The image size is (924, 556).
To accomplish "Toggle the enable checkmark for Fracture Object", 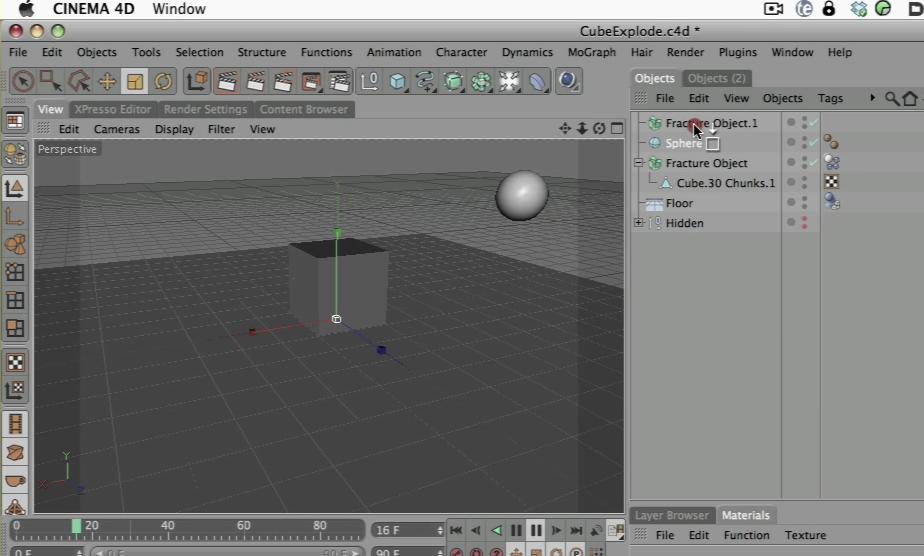I will 814,163.
